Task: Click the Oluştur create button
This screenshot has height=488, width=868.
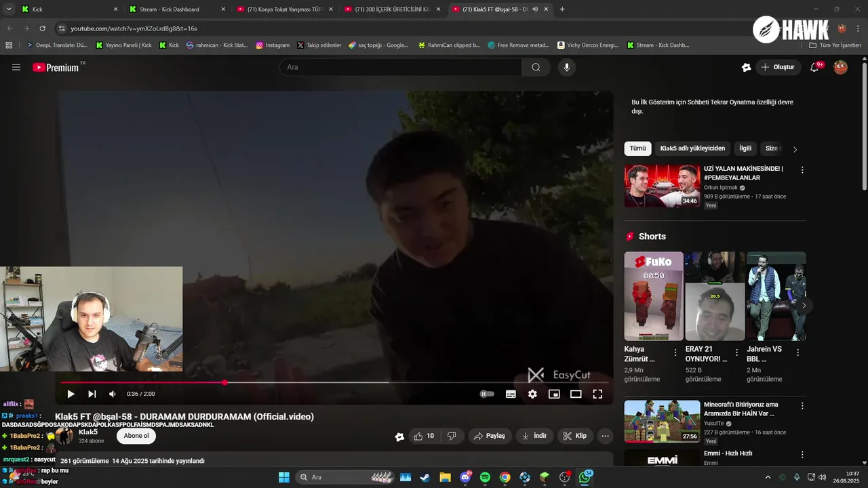Action: coord(777,67)
